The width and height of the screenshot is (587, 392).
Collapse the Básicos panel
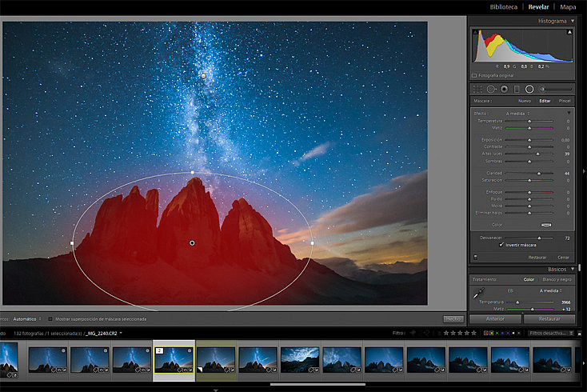click(573, 269)
